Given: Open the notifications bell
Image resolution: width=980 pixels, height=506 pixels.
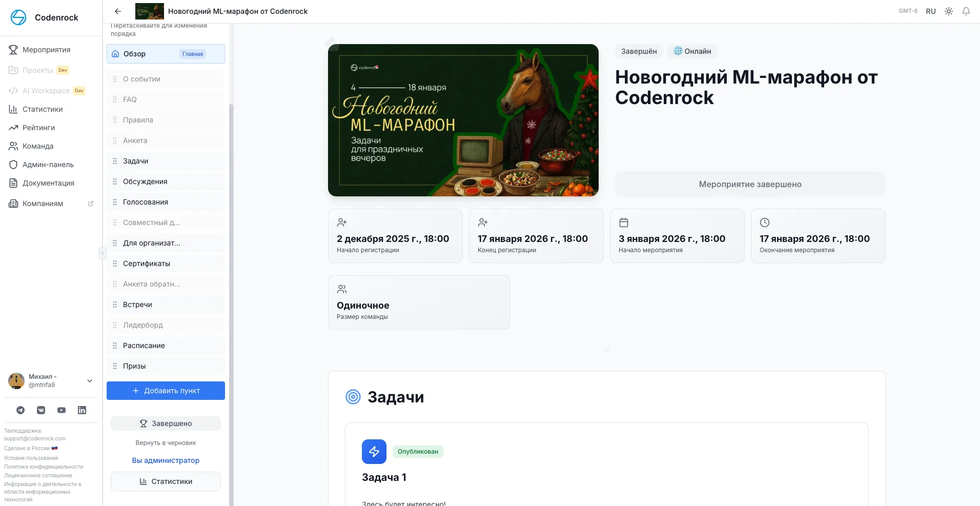Looking at the screenshot, I should click(966, 11).
